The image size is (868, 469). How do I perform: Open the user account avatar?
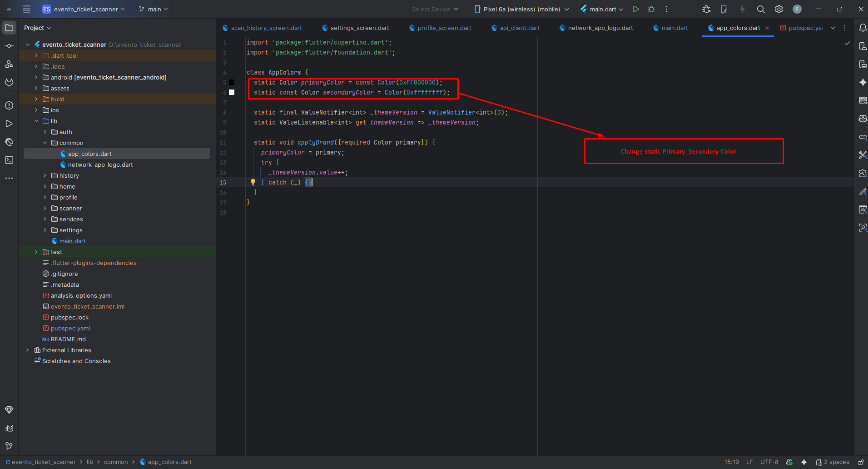tap(797, 9)
